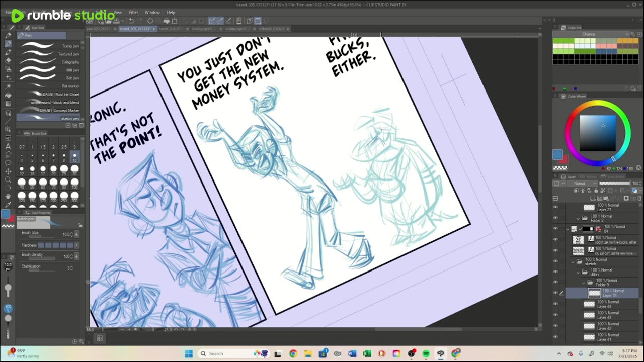Collapse the sketch folder

coord(573,262)
